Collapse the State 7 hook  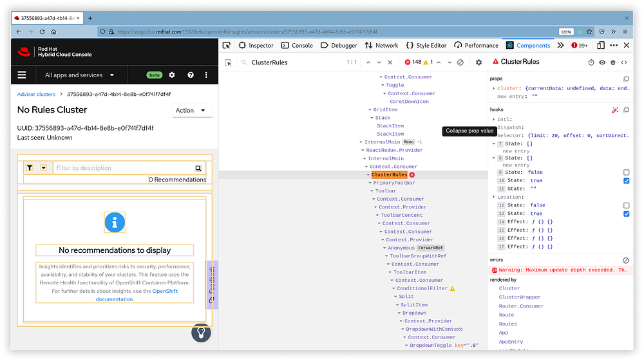coord(494,143)
